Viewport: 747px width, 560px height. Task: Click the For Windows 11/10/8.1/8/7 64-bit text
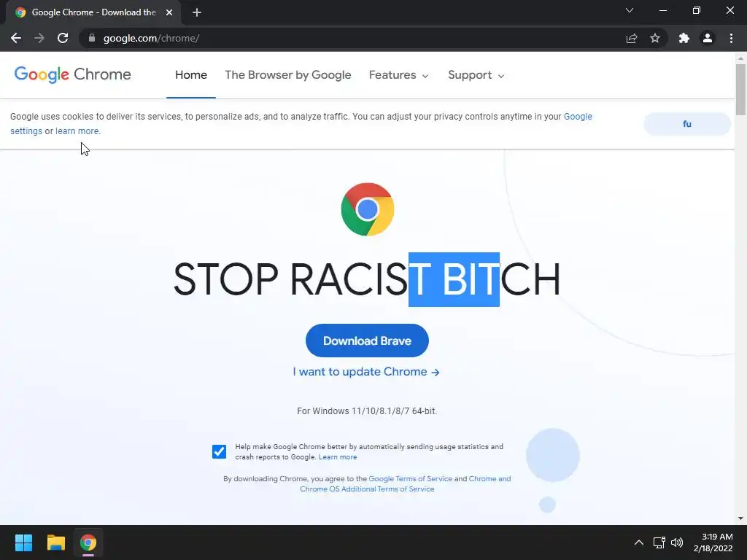(367, 411)
